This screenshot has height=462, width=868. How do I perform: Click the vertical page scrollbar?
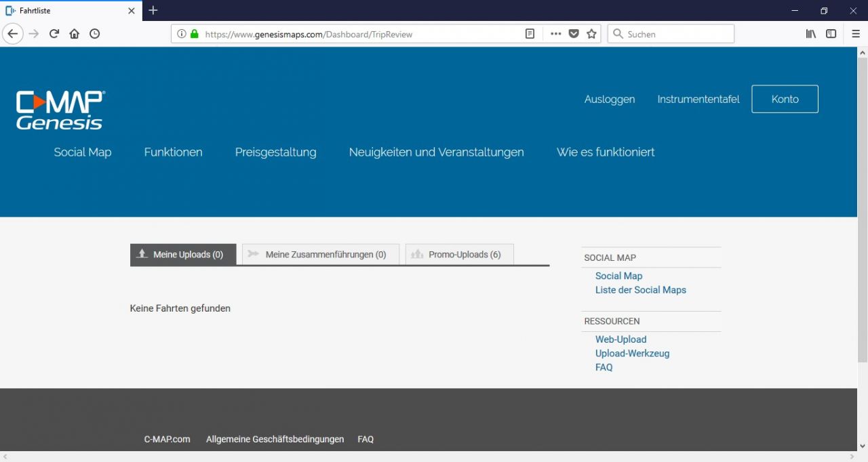[862, 203]
